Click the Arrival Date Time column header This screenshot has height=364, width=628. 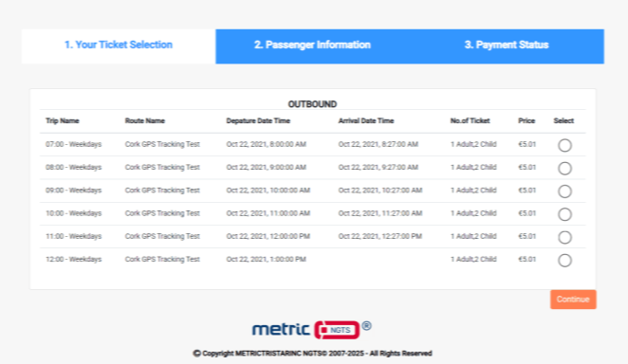click(365, 120)
